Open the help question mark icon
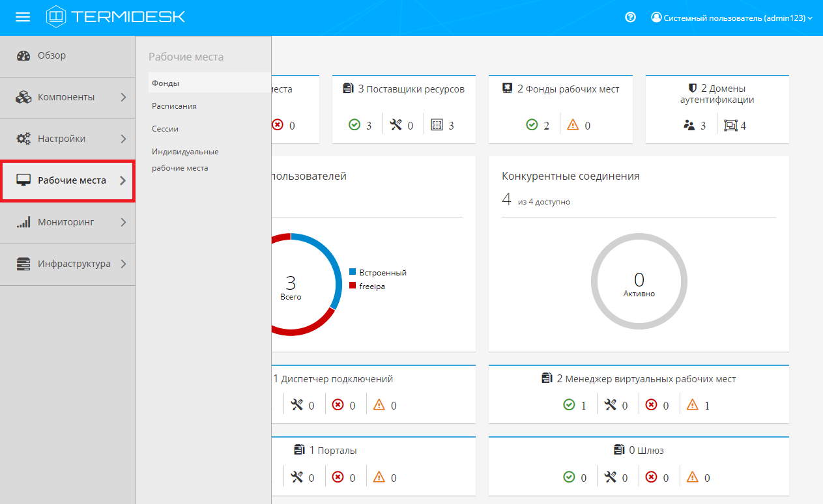The image size is (823, 504). coord(630,18)
